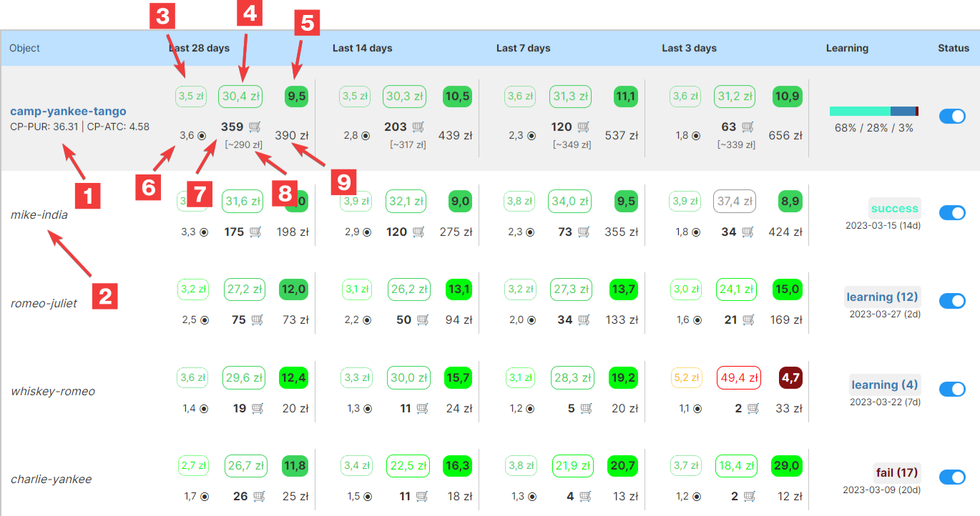Click cart icon beside 203 in camp-yankee-tango row
The height and width of the screenshot is (516, 980).
tap(419, 127)
